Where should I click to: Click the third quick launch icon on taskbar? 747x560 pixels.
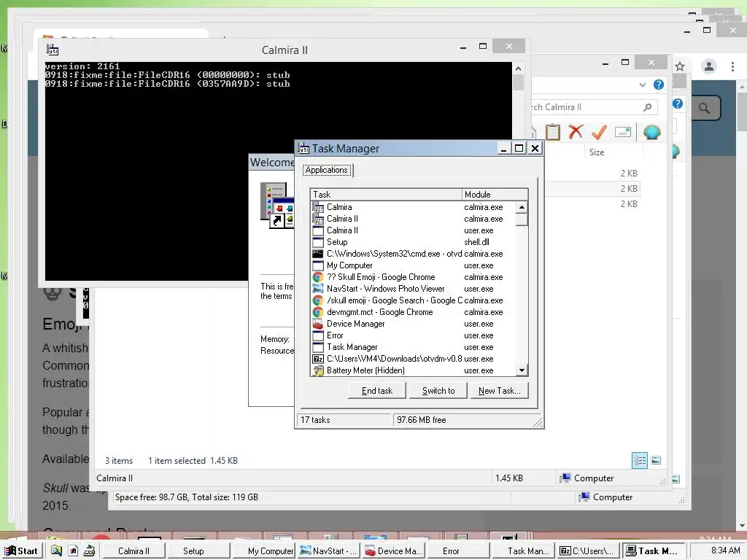pos(89,551)
